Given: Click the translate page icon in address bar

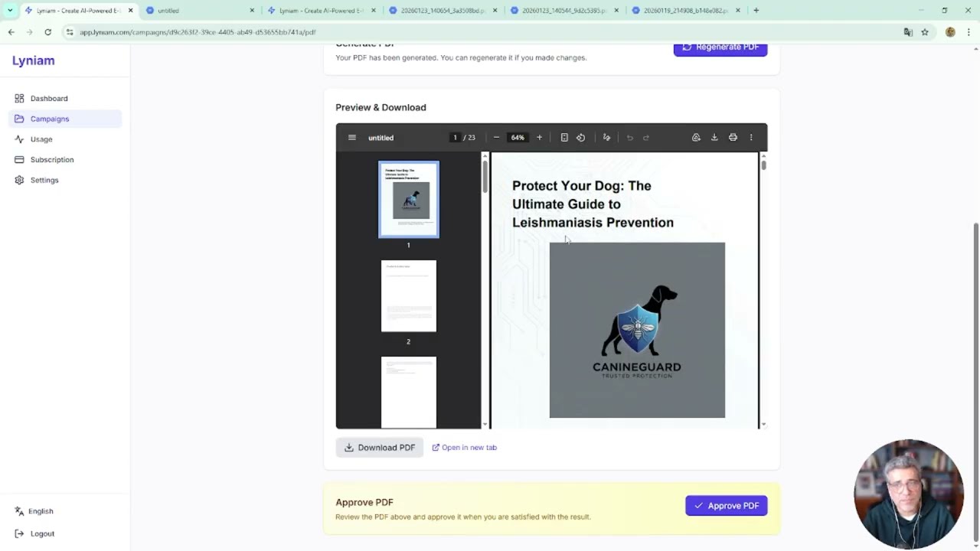Looking at the screenshot, I should tap(908, 32).
